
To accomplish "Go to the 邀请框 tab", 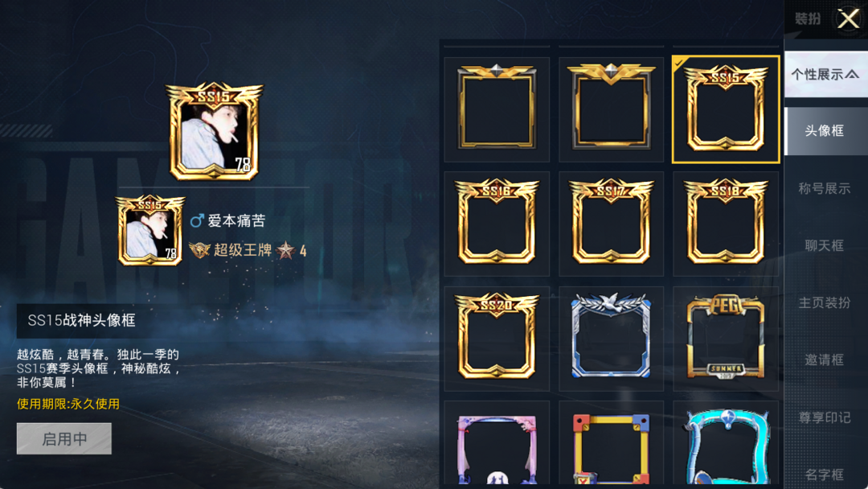I will click(825, 360).
